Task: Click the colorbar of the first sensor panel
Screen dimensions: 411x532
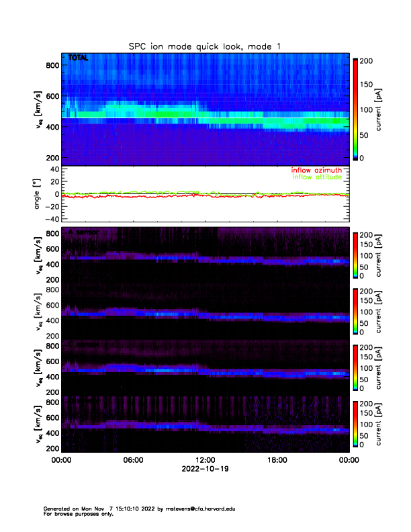Action: click(355, 255)
